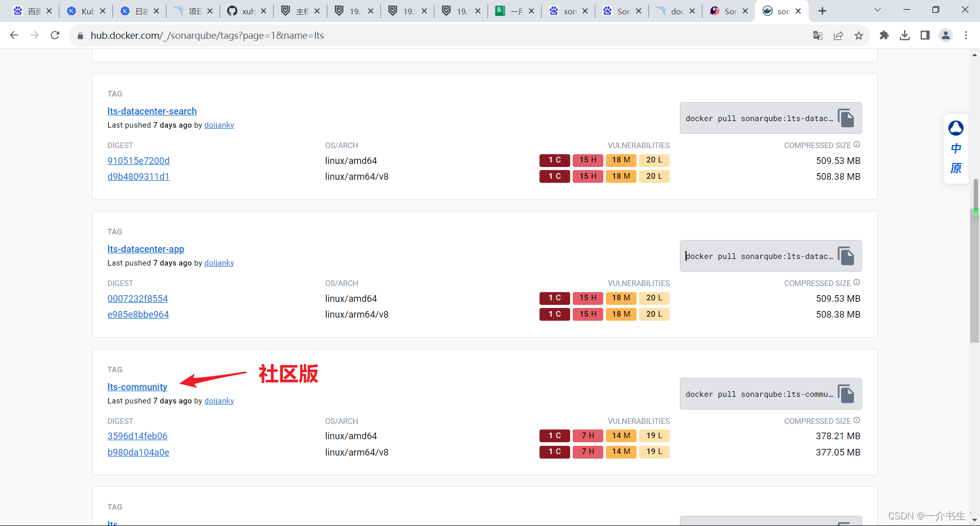Switch to the GitHub xuh tab

click(x=247, y=11)
